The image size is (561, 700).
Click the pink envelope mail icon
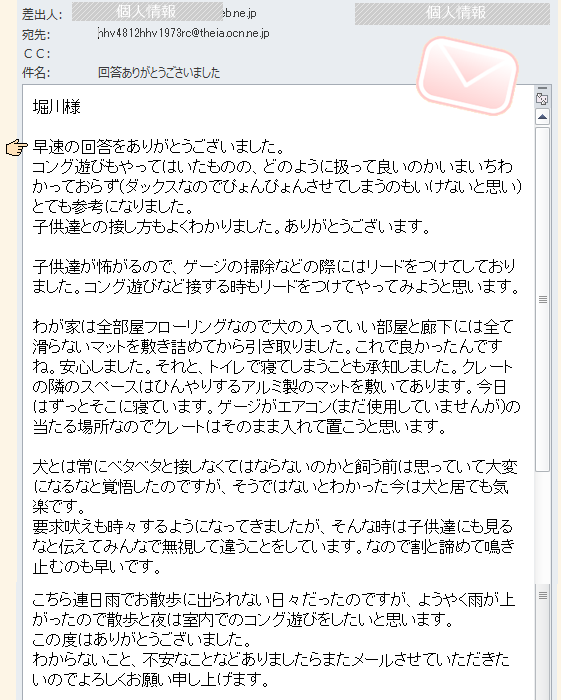(x=467, y=75)
